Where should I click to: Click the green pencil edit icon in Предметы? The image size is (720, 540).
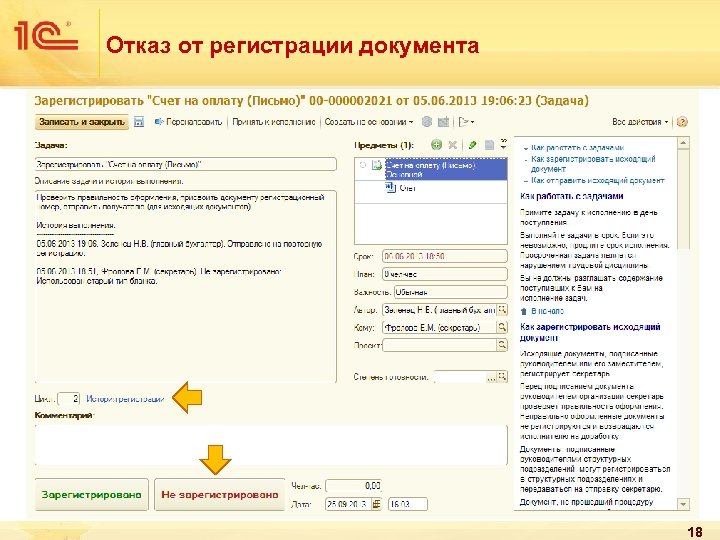[472, 145]
